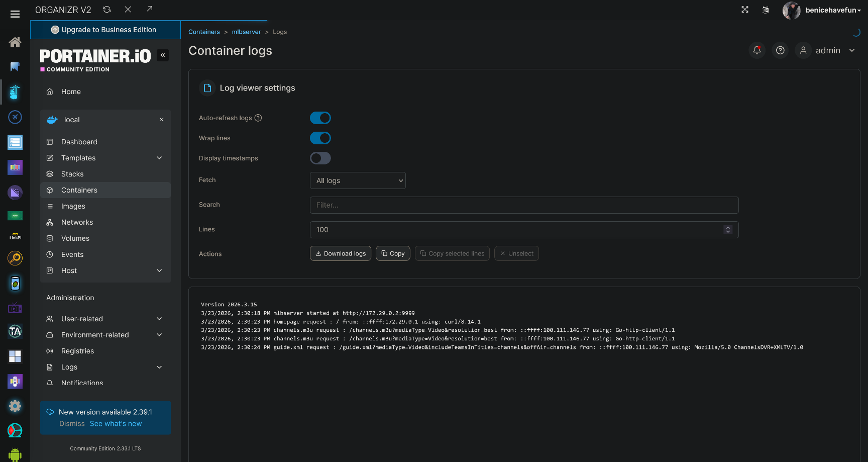Open tab in new window arrow icon
The image size is (868, 462).
tap(149, 9)
